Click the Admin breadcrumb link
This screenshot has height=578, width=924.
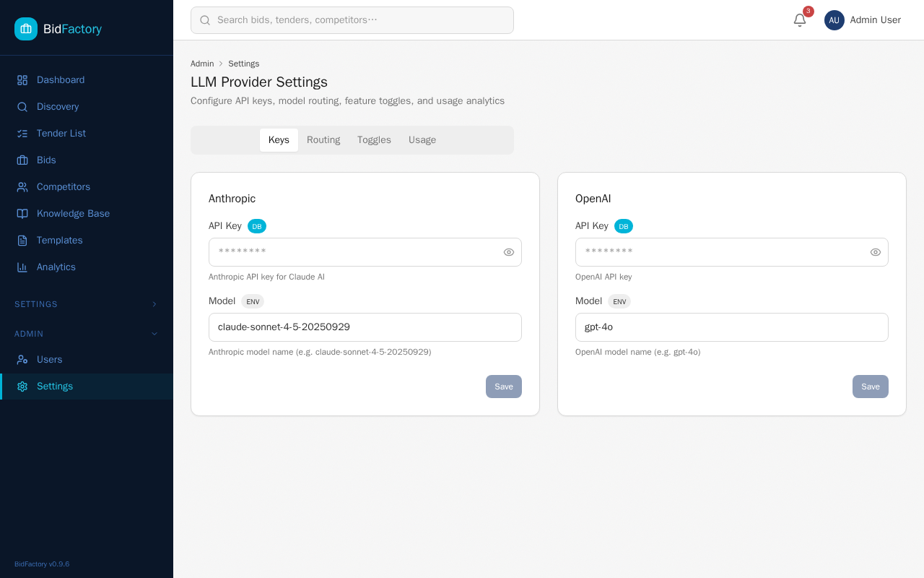[202, 64]
